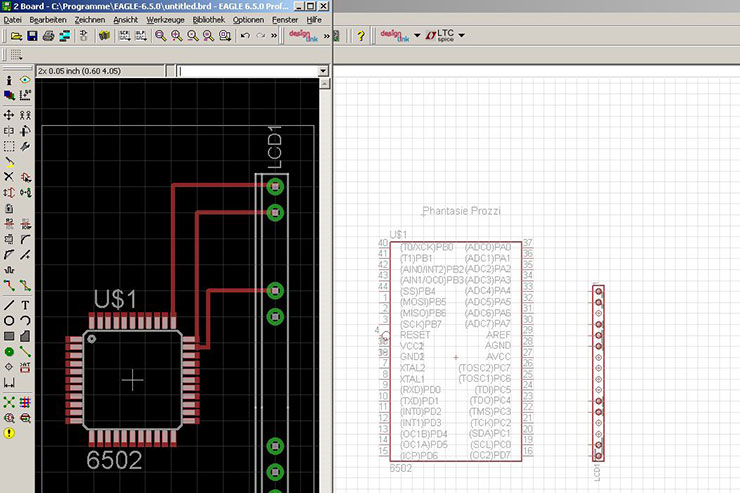Open designlink dropdown arrow in schematic window
Screen dimensions: 740x493
pos(417,35)
